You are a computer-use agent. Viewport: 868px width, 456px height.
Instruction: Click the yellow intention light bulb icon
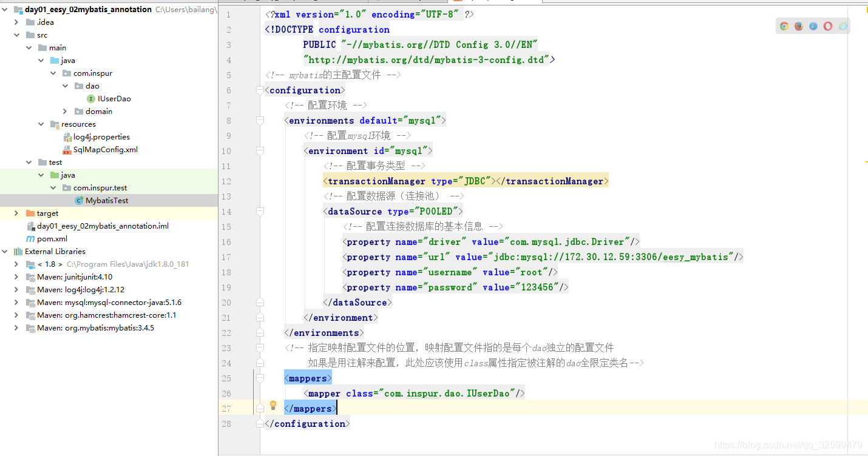tap(273, 405)
